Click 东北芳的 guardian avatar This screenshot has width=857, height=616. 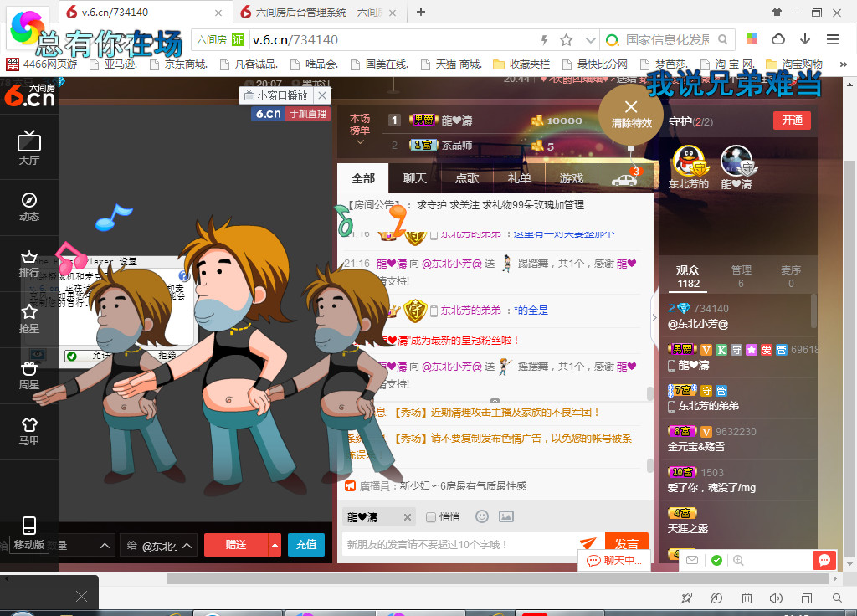pos(689,161)
